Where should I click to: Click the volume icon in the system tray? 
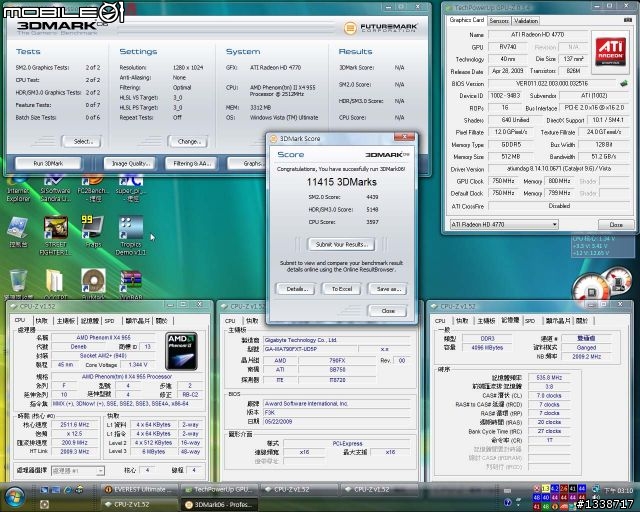pyautogui.click(x=596, y=497)
